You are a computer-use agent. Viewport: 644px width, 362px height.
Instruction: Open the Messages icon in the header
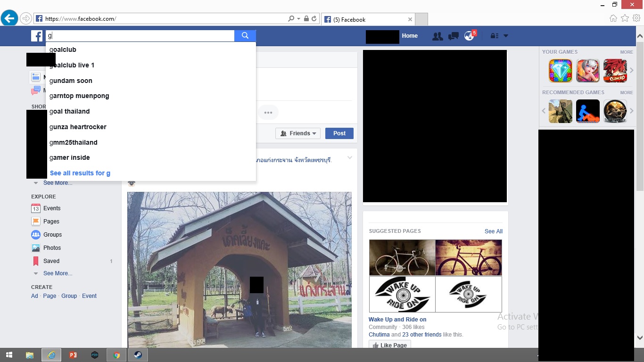point(454,36)
